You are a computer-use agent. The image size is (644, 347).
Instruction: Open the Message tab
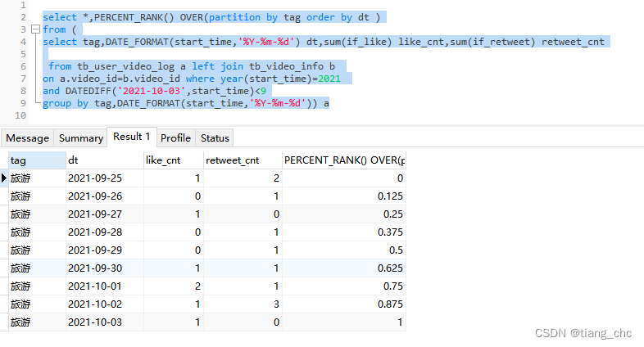coord(27,138)
